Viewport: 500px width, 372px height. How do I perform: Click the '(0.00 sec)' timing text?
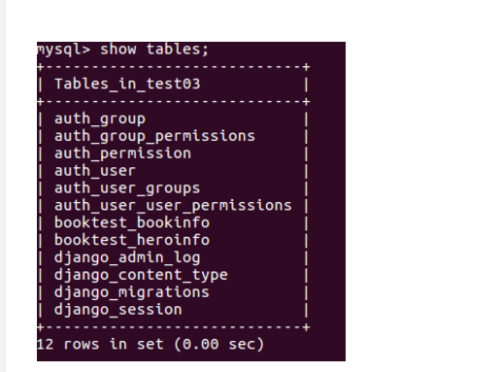(219, 344)
